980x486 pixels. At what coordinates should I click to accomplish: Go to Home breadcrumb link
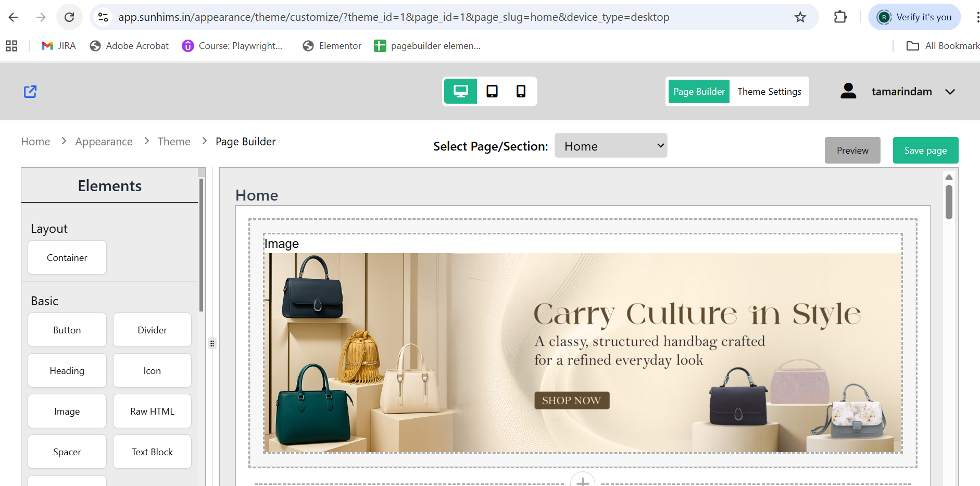35,142
